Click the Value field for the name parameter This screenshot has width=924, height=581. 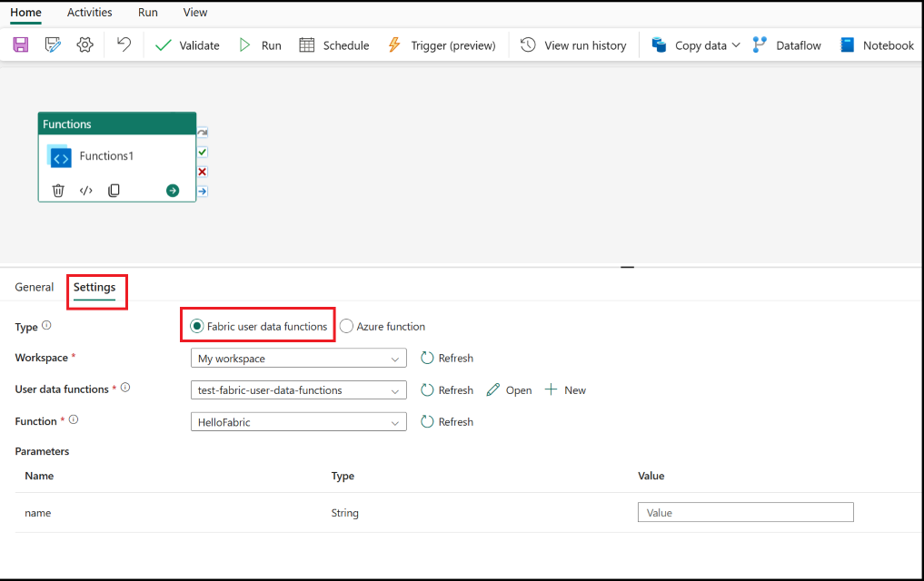click(745, 512)
